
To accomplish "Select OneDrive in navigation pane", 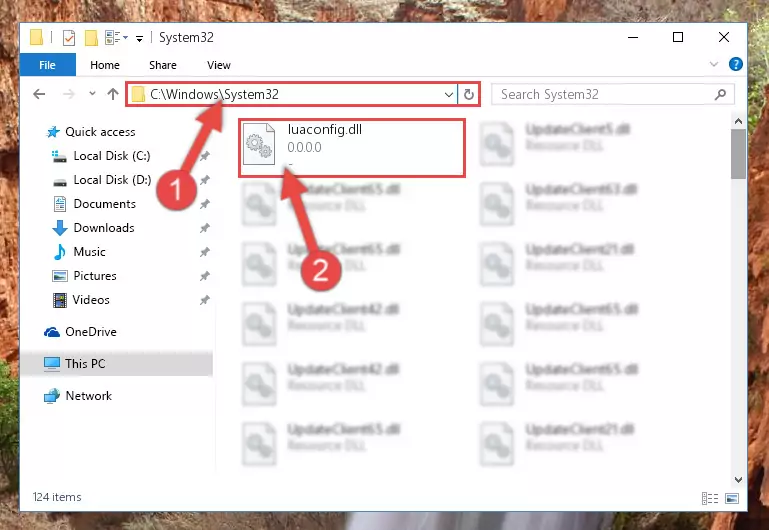I will [91, 332].
